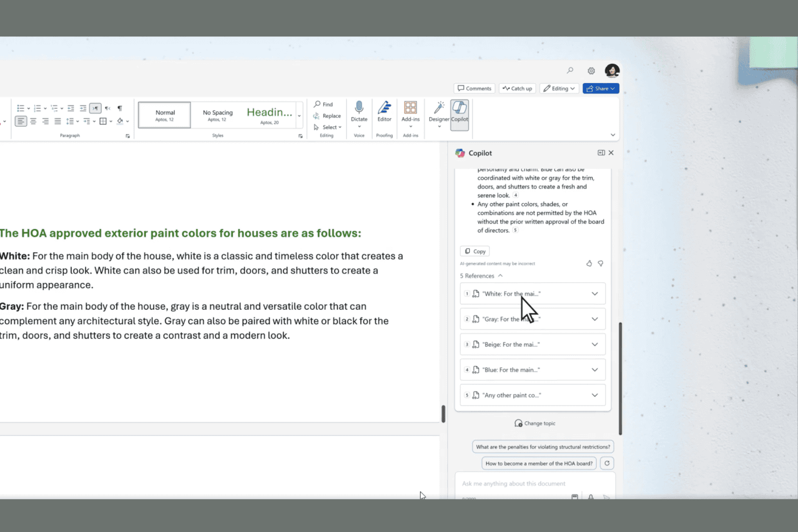Align text to the right

[x=46, y=121]
